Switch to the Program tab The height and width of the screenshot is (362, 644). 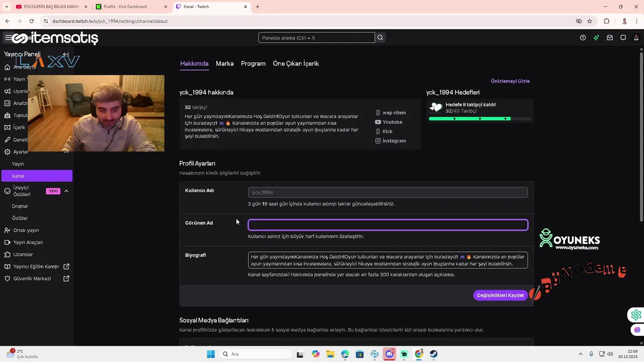coord(253,63)
